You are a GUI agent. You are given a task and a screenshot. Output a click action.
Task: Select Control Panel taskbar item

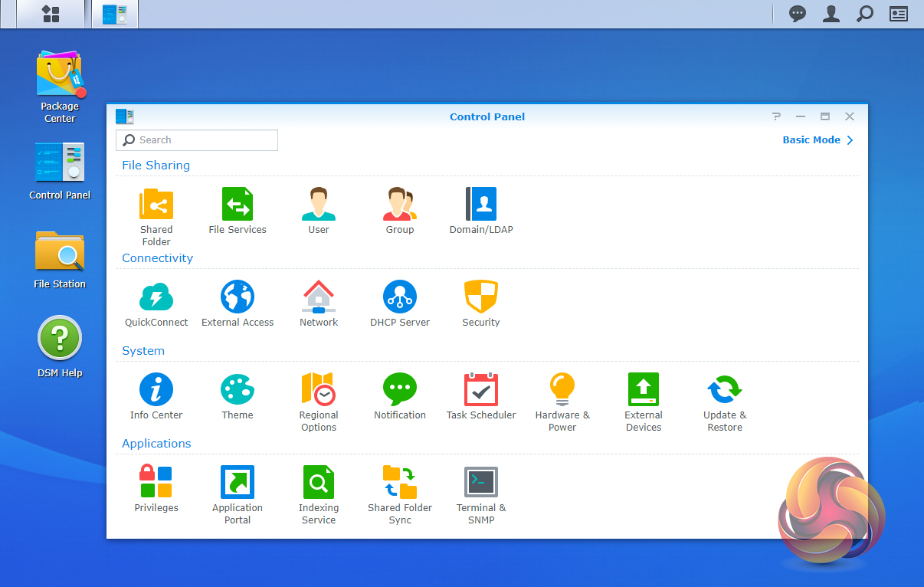115,14
